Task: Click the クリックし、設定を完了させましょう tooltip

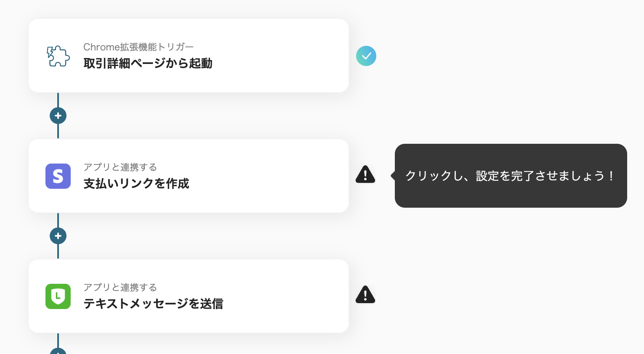Action: click(x=511, y=176)
